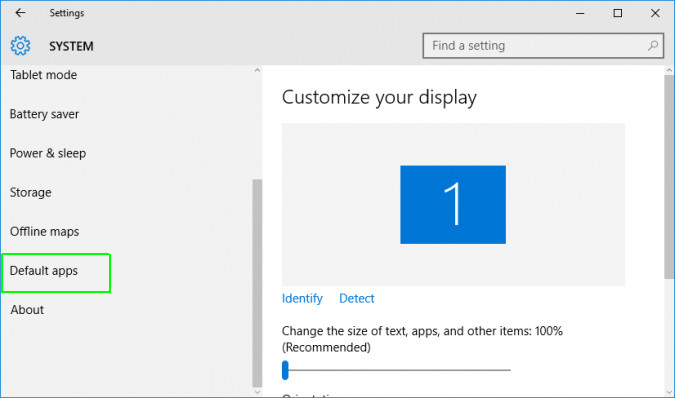Screen dimensions: 675x398
Task: Click main pane scroll down arrow
Action: [x=669, y=392]
